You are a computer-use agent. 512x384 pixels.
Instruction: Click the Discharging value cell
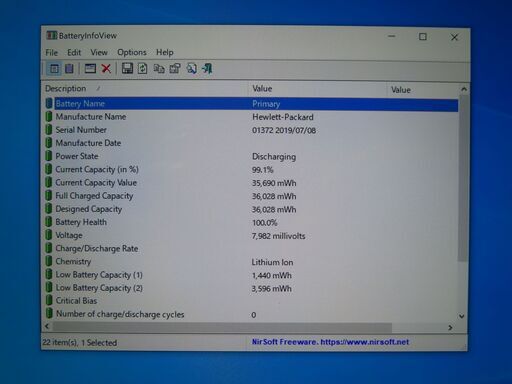(274, 157)
